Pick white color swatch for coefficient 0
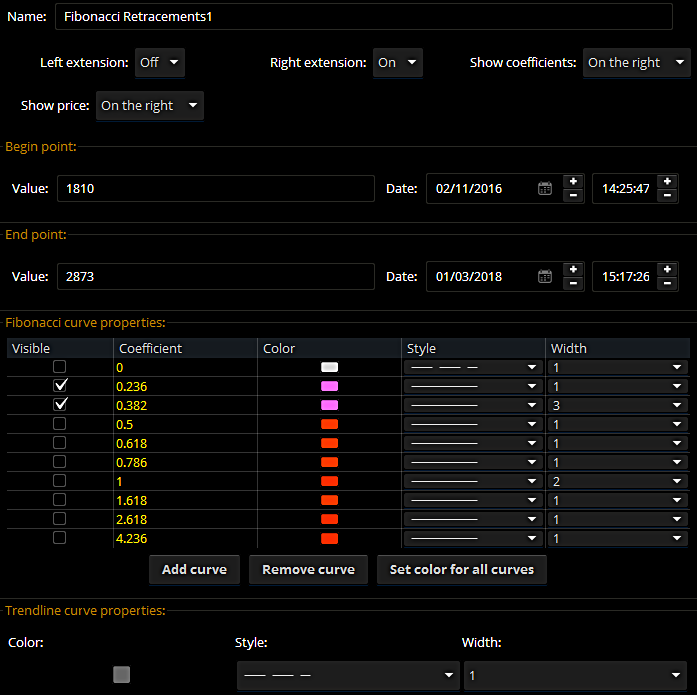Image resolution: width=697 pixels, height=695 pixels. coord(329,367)
